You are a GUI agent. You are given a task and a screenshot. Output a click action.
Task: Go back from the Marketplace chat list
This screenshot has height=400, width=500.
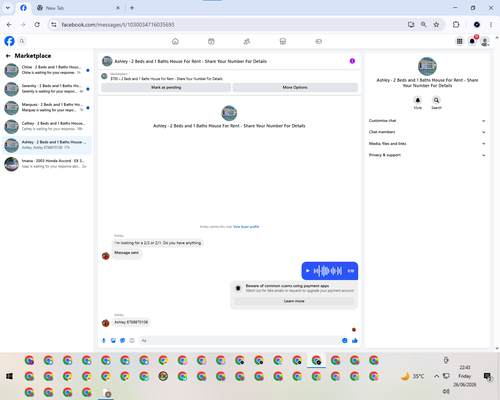coord(8,56)
